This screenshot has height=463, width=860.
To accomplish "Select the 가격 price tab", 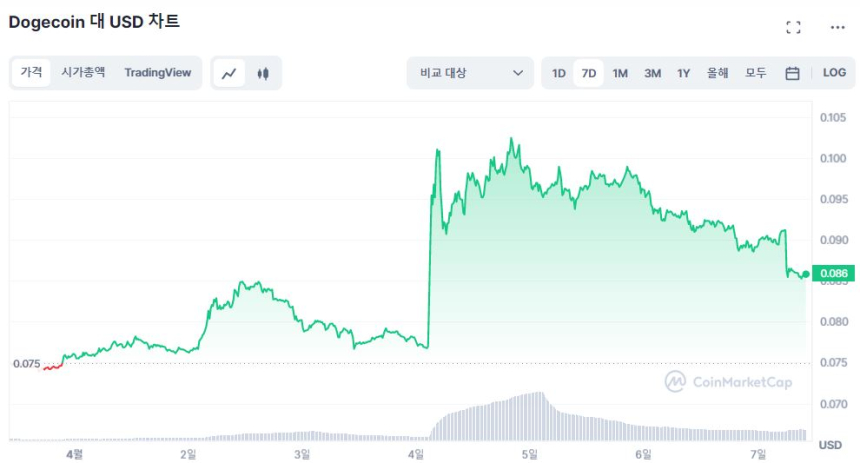I will point(32,72).
